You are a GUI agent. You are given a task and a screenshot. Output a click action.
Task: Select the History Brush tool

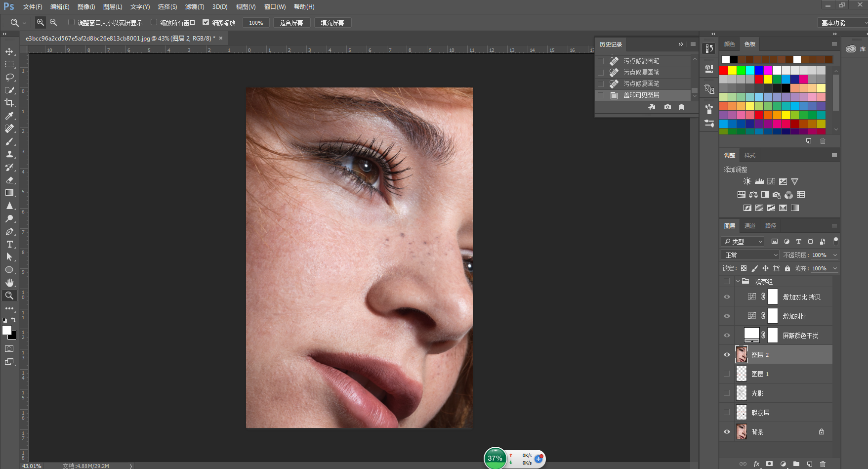pos(9,167)
